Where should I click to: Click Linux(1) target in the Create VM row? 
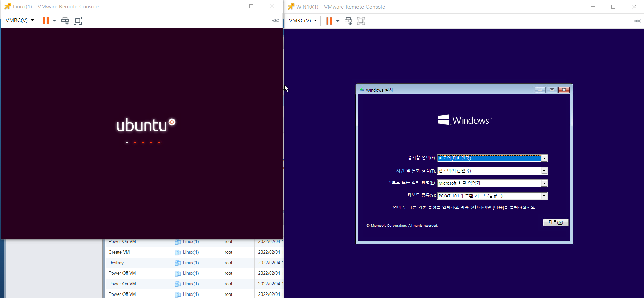pos(191,252)
